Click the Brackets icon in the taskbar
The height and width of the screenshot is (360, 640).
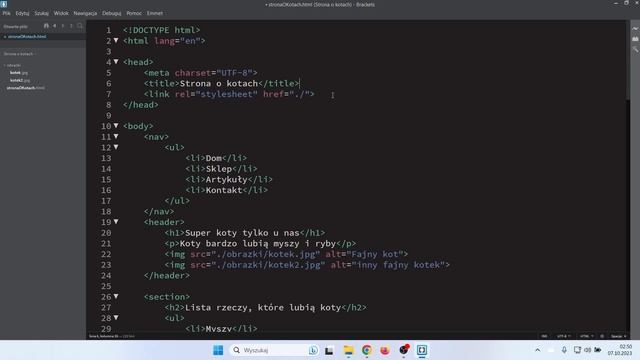click(422, 350)
